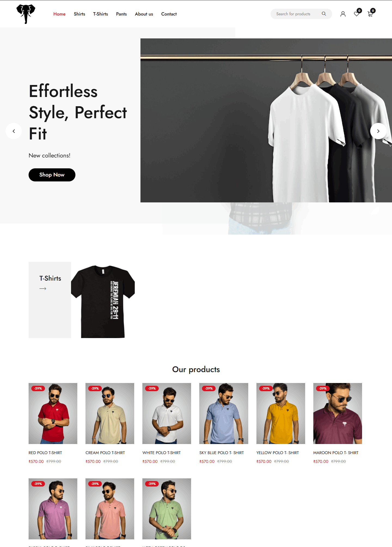Open the RED POLO T-SHIRT product link
392x547 pixels.
(x=45, y=453)
